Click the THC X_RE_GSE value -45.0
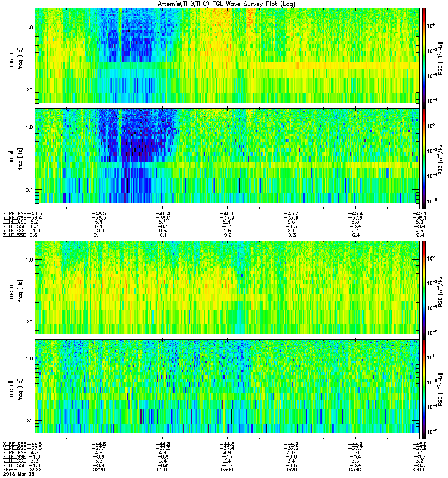This screenshot has height=478, width=448. 419,444
